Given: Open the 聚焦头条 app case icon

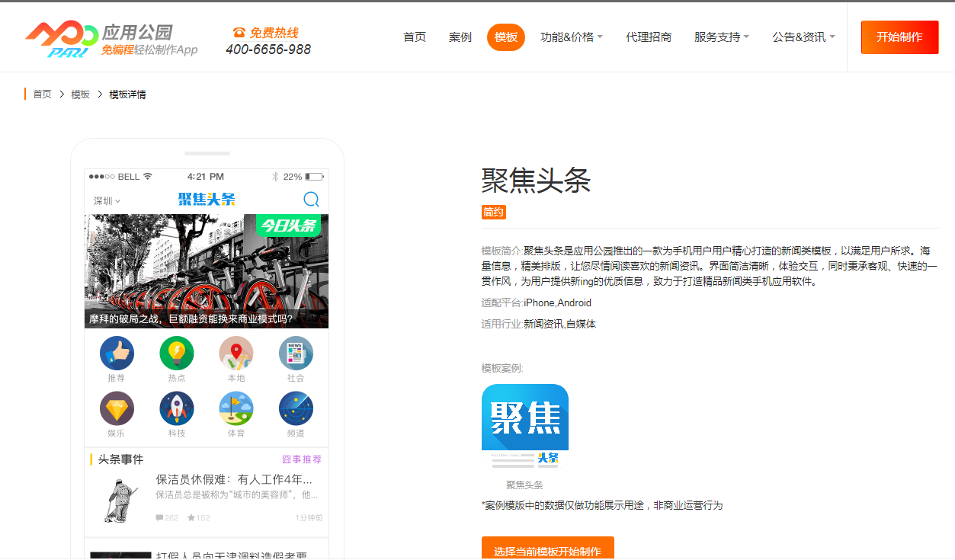Looking at the screenshot, I should tap(524, 427).
